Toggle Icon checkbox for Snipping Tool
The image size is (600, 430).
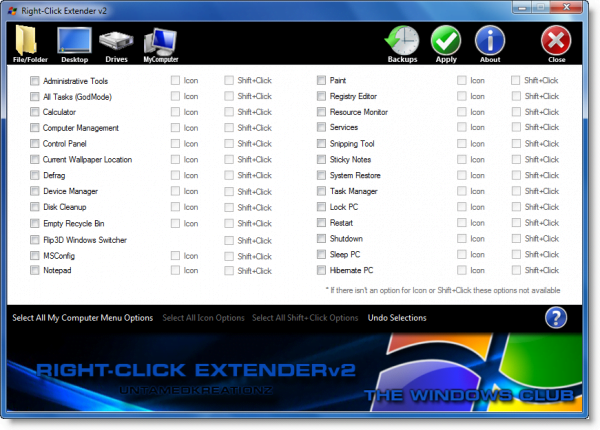click(x=462, y=143)
